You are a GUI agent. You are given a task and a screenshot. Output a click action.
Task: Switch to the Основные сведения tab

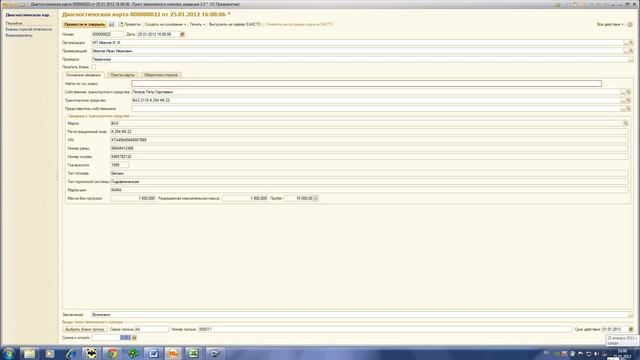click(x=83, y=75)
